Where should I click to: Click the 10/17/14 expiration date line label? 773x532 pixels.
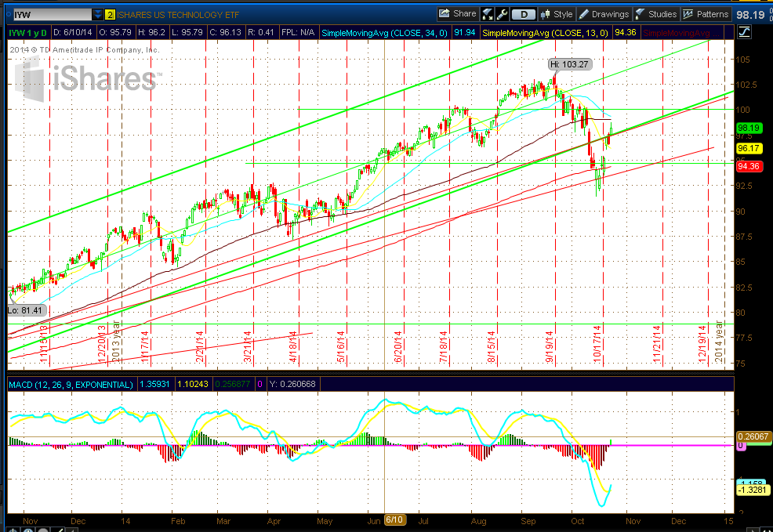click(597, 343)
